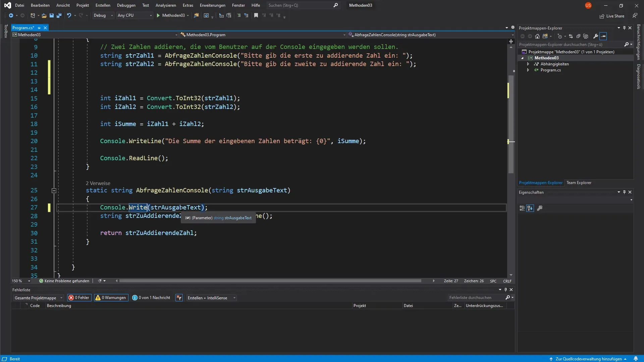Image resolution: width=644 pixels, height=362 pixels.
Task: Open the Datei menu
Action: (19, 5)
